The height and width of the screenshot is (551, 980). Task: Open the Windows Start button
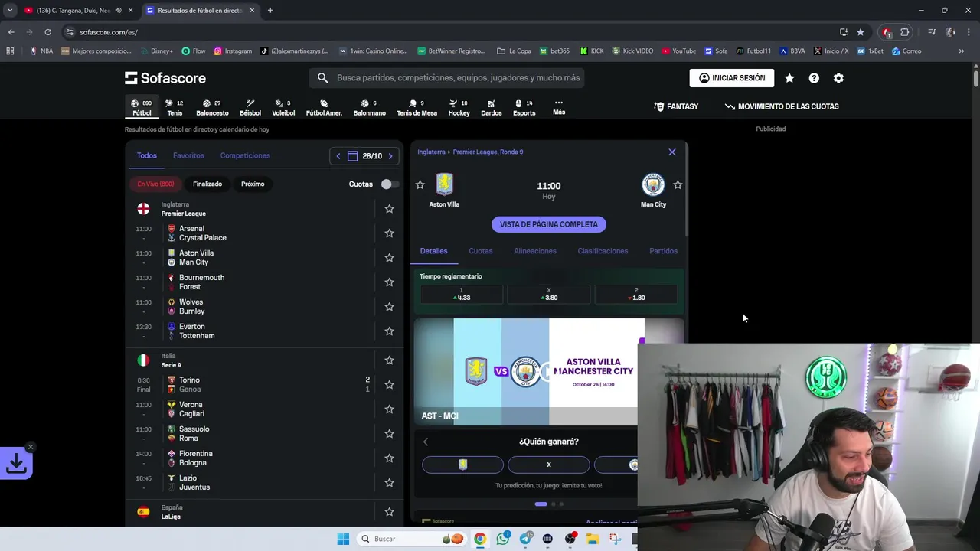pyautogui.click(x=343, y=539)
